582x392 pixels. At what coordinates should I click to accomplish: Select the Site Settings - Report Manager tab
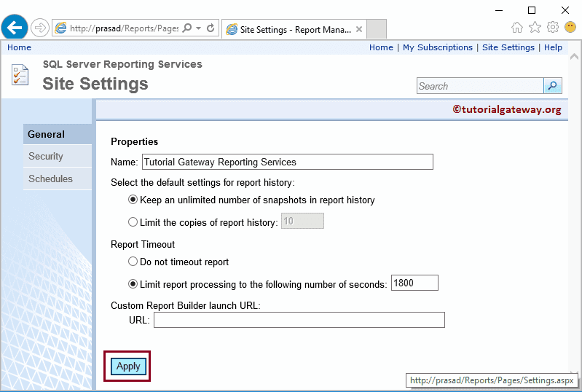coord(294,29)
